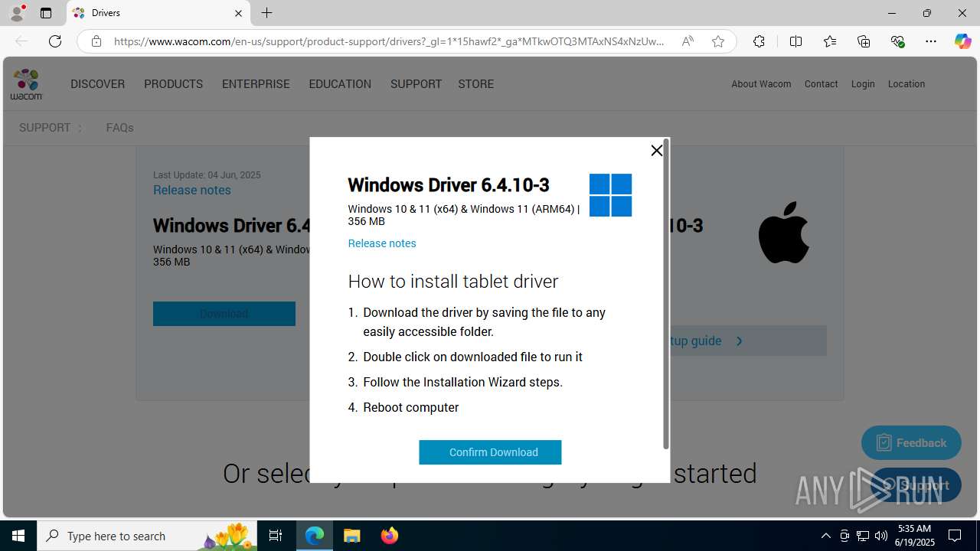This screenshot has height=551, width=980.
Task: Add this page to favorites star
Action: point(718,41)
